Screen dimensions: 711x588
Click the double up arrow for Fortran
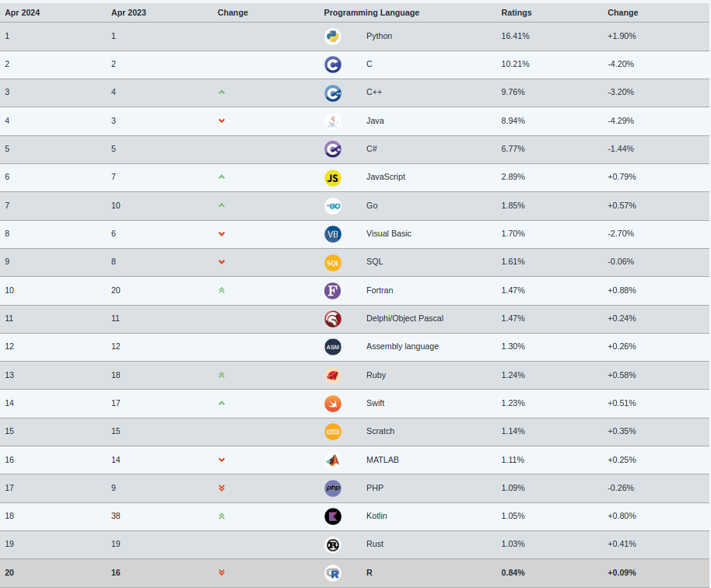(x=222, y=290)
